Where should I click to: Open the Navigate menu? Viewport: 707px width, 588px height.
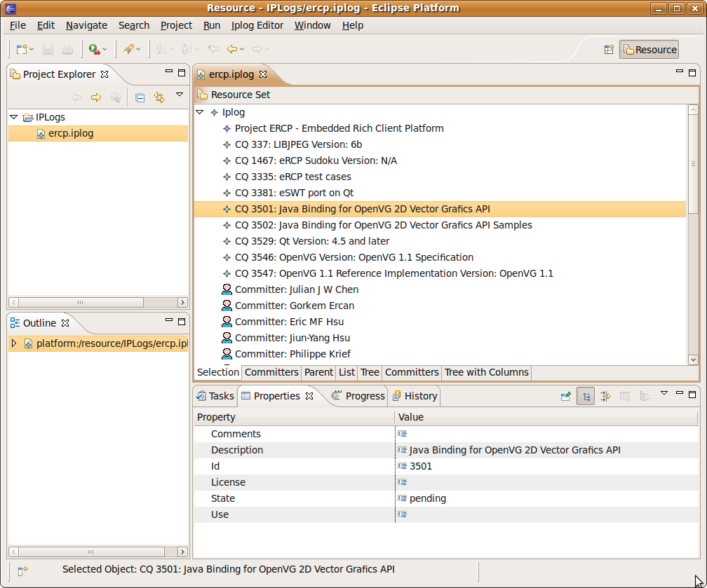pyautogui.click(x=86, y=25)
